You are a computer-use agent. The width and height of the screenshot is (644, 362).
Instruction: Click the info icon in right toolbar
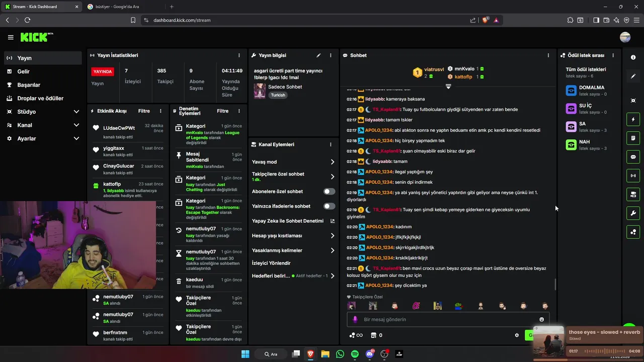tap(633, 57)
